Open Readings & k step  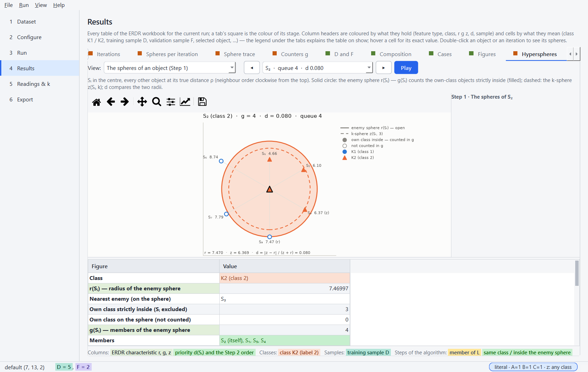[x=40, y=84]
